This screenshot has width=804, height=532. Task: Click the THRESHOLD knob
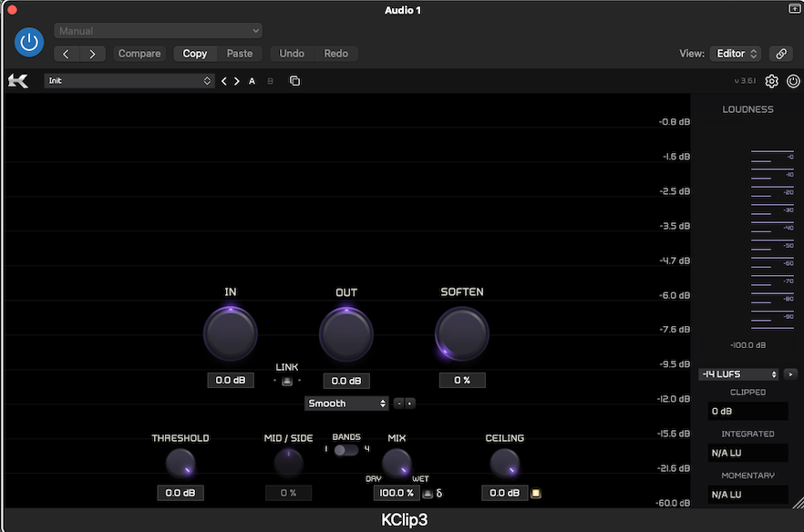(180, 463)
